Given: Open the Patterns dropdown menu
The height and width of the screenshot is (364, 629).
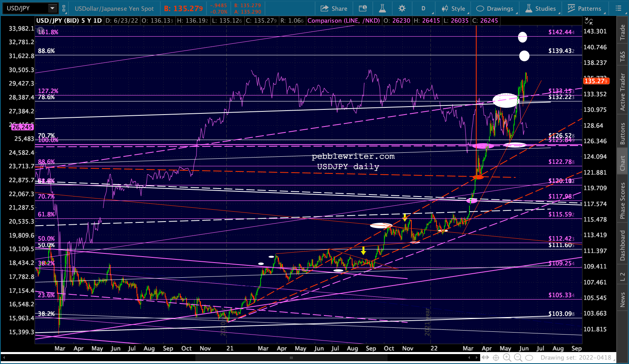Looking at the screenshot, I should pyautogui.click(x=584, y=8).
